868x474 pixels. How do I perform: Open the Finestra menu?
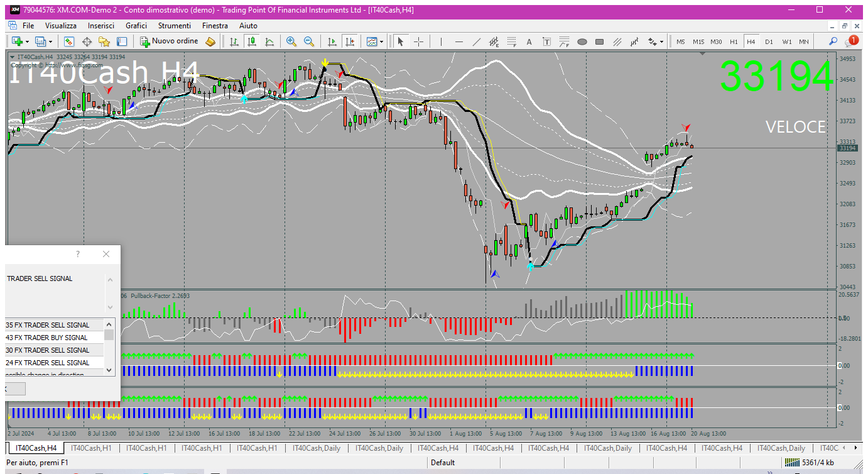[x=215, y=26]
